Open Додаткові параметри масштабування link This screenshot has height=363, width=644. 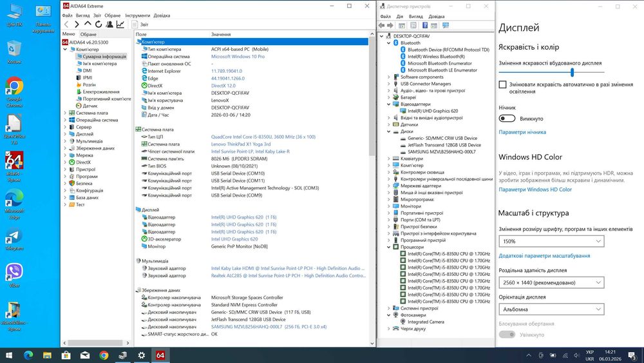(544, 256)
